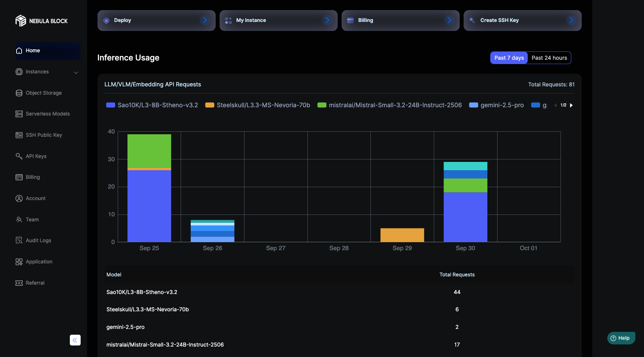Click the Create SSH Key card

coord(522,21)
